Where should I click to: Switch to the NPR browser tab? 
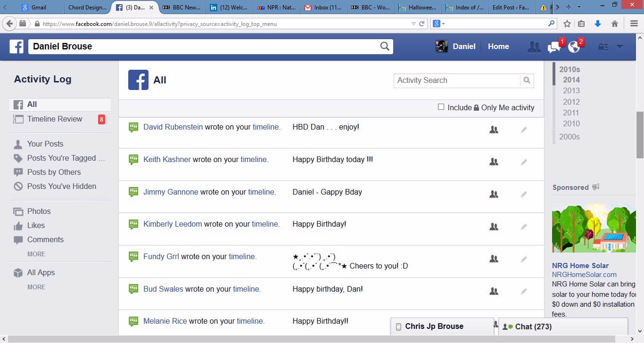point(276,8)
